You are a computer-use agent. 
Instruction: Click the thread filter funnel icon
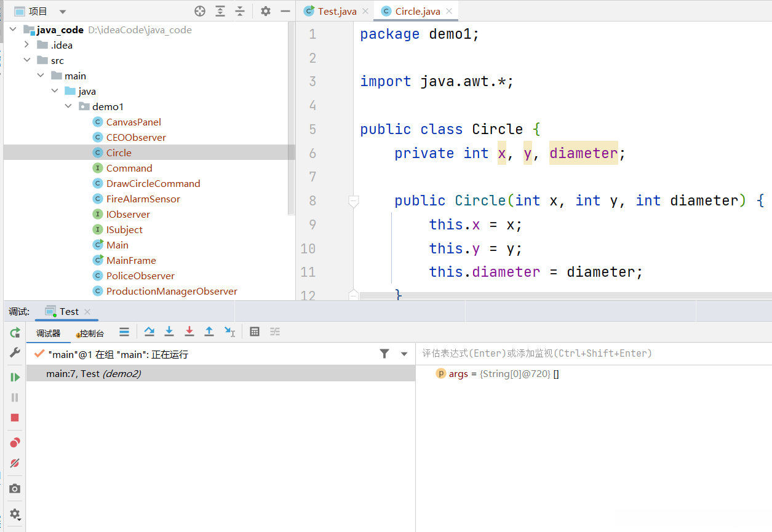[x=384, y=354]
